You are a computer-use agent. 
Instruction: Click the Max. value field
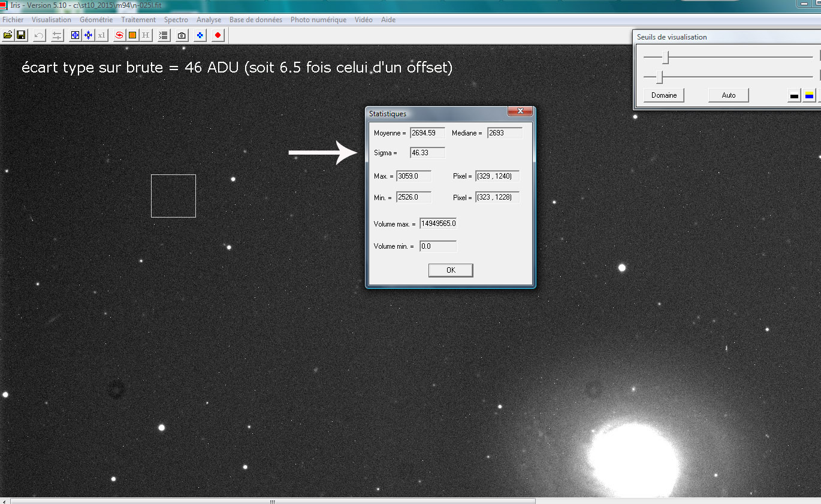(x=413, y=176)
